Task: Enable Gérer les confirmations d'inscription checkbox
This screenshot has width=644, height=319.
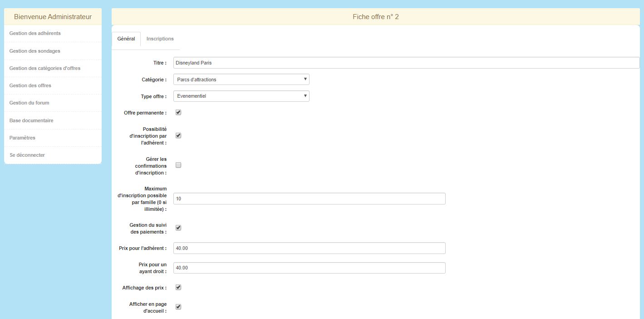Action: (x=178, y=165)
